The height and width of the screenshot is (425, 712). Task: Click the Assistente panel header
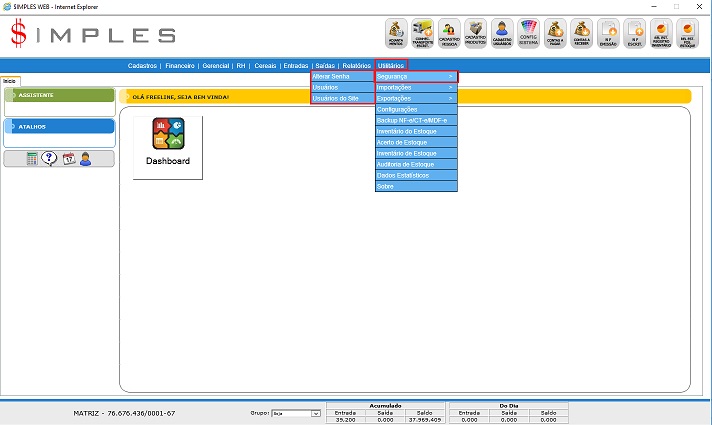pos(60,95)
